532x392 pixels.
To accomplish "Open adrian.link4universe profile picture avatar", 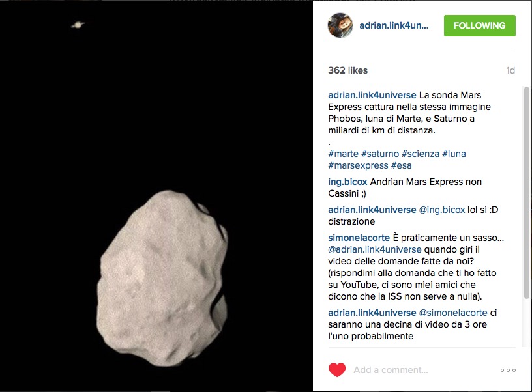I will (x=340, y=25).
